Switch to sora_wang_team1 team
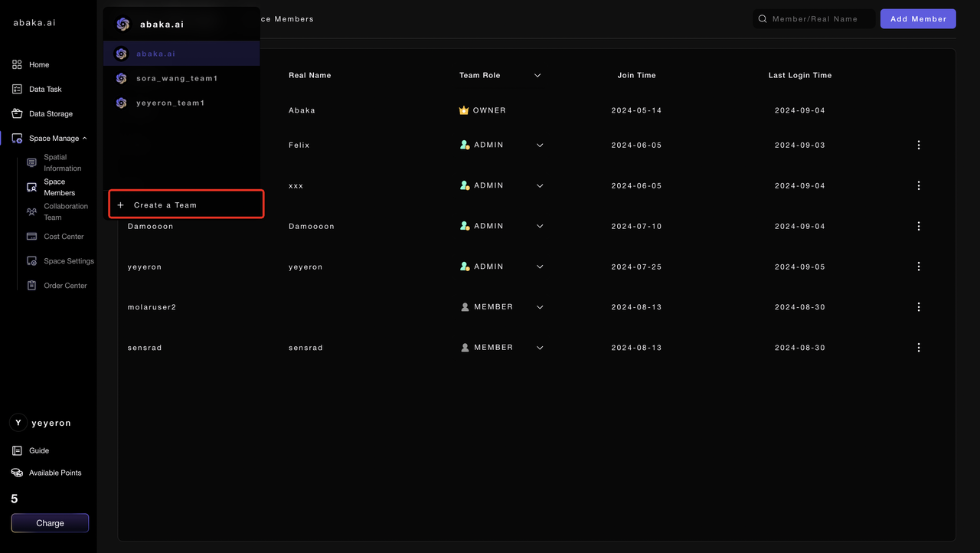 [x=176, y=79]
